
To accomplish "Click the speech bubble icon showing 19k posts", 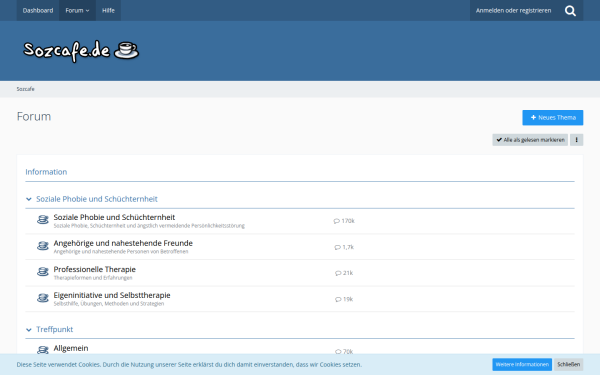I will coord(338,299).
